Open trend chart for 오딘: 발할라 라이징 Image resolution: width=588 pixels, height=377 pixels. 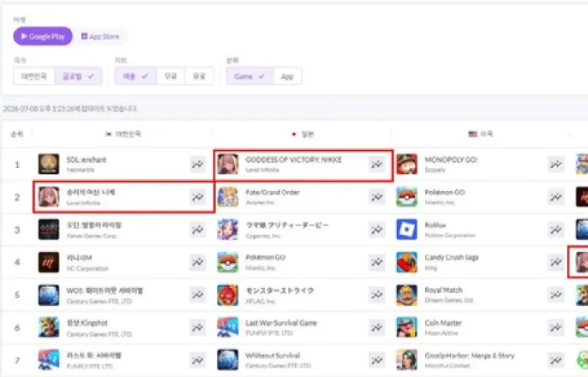click(x=198, y=230)
